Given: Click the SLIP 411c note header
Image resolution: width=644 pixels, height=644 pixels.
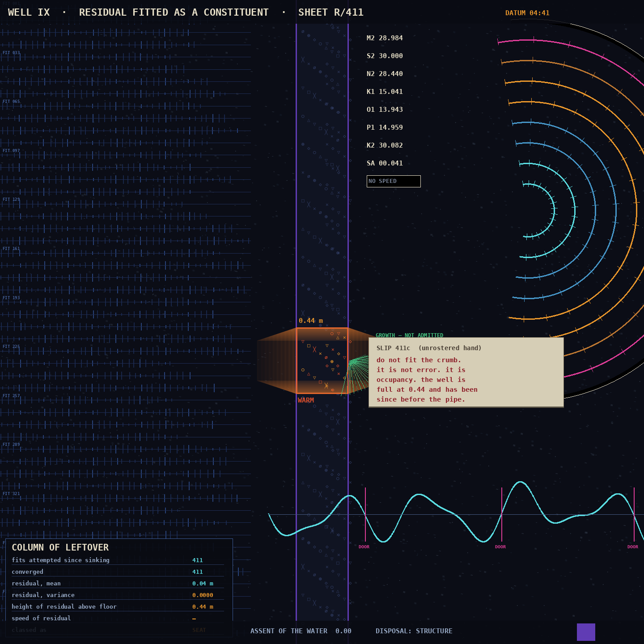Looking at the screenshot, I should click(429, 348).
